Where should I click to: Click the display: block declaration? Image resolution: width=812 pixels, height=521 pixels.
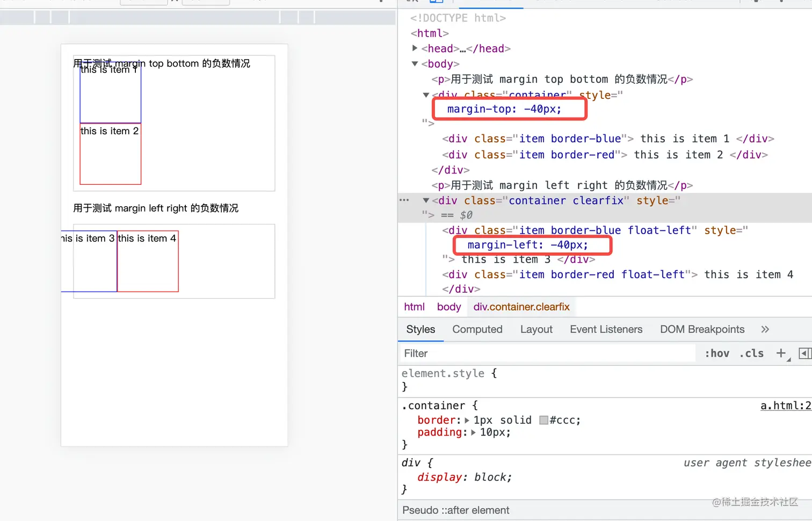(x=465, y=477)
